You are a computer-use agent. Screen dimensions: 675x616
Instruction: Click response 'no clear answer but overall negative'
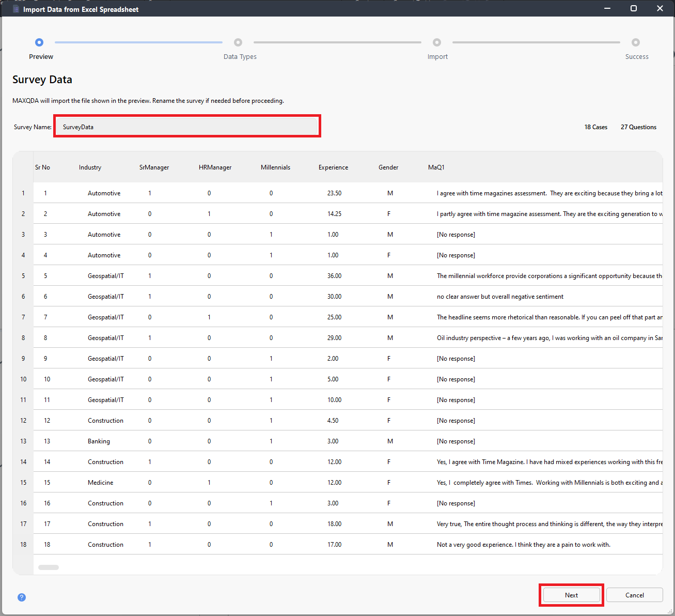tap(500, 297)
